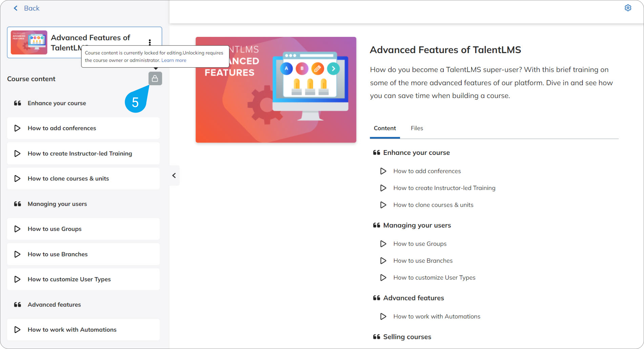Click the quote icon beside "Advanced features" in sidebar
644x349 pixels.
(17, 305)
